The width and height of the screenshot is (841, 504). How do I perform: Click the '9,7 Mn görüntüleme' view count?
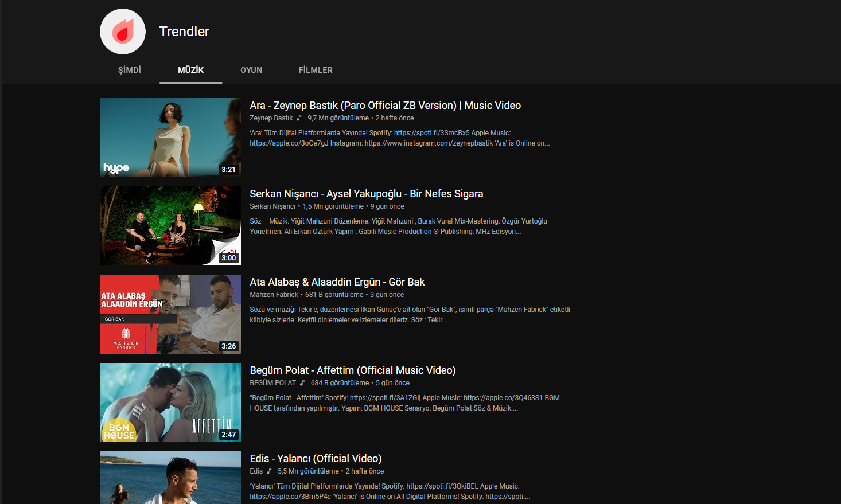(338, 118)
